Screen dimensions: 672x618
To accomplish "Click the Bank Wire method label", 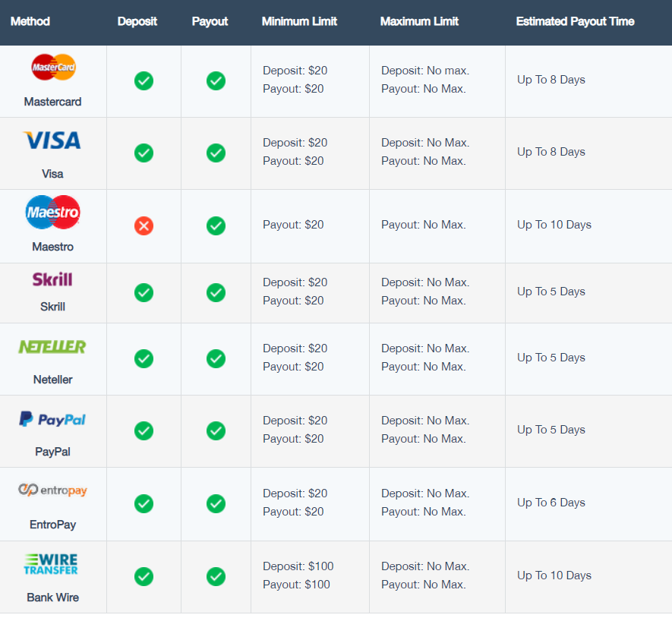I will pos(52,598).
